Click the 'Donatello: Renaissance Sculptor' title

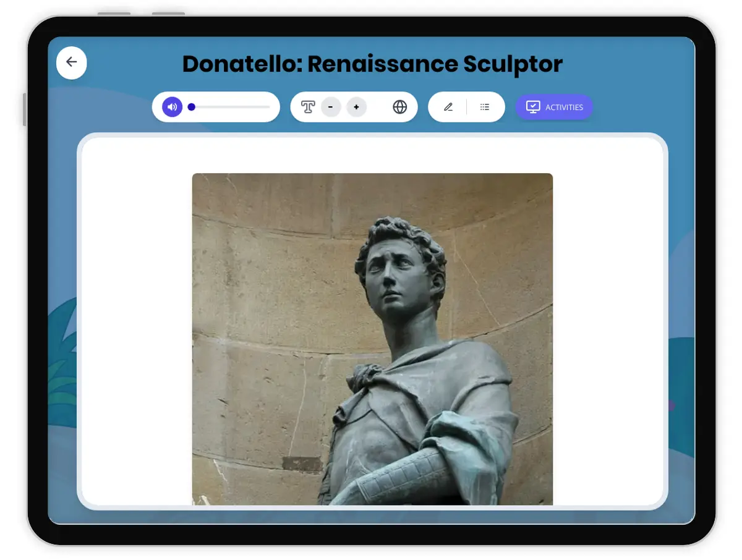[372, 64]
